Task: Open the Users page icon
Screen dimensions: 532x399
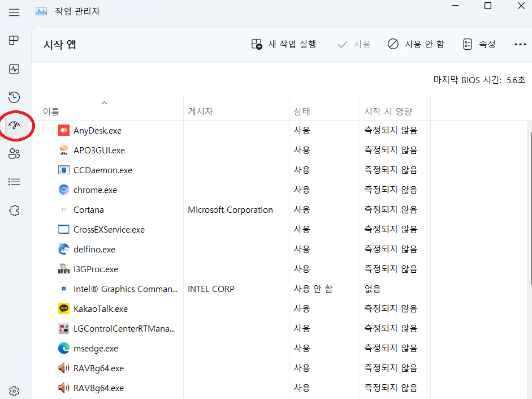Action: 14,154
